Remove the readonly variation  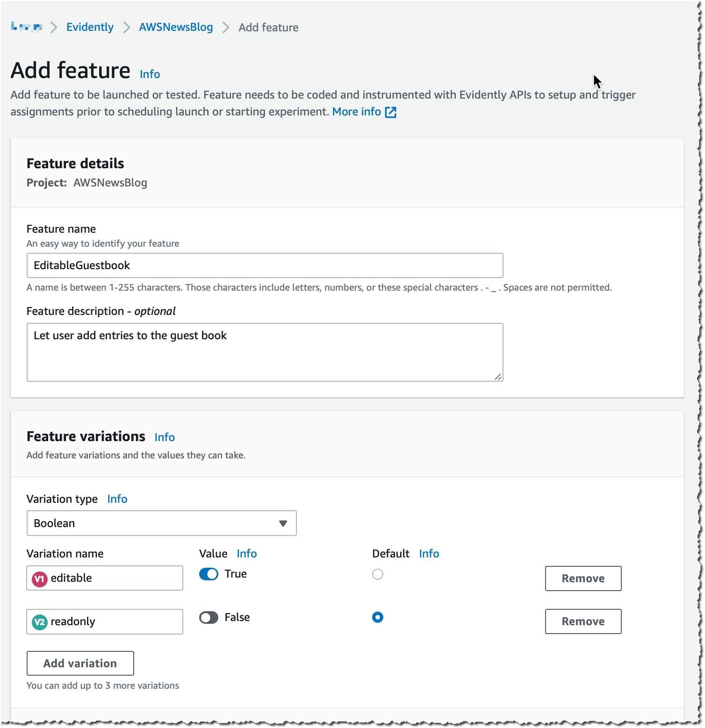583,621
